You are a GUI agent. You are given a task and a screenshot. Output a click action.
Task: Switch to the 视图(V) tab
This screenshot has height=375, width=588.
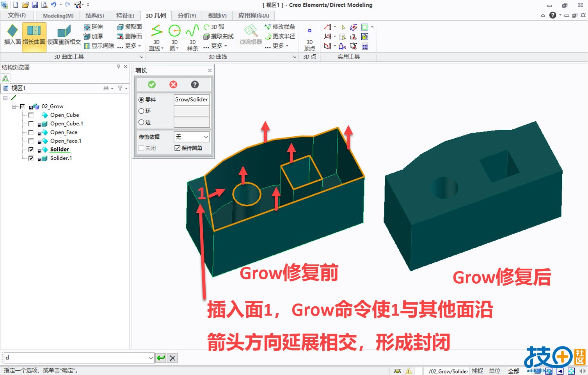217,16
